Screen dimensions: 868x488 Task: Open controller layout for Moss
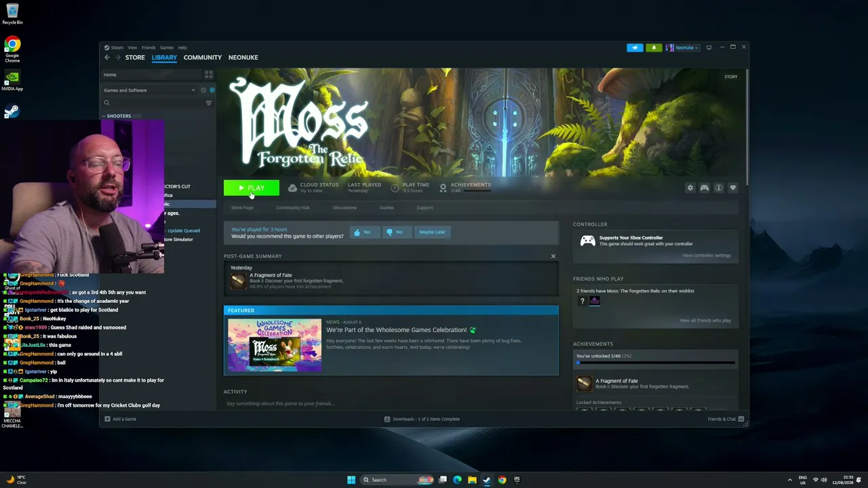pyautogui.click(x=705, y=188)
